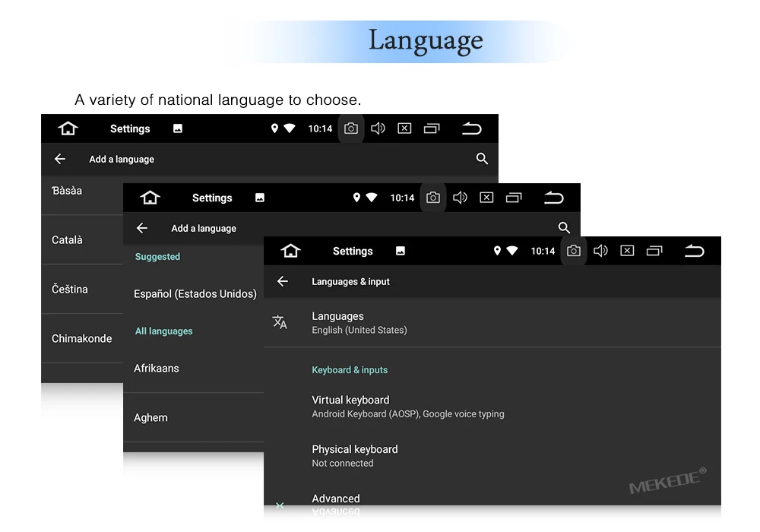Select Español (Estados Unidos) suggestion
This screenshot has height=532, width=760.
point(195,294)
